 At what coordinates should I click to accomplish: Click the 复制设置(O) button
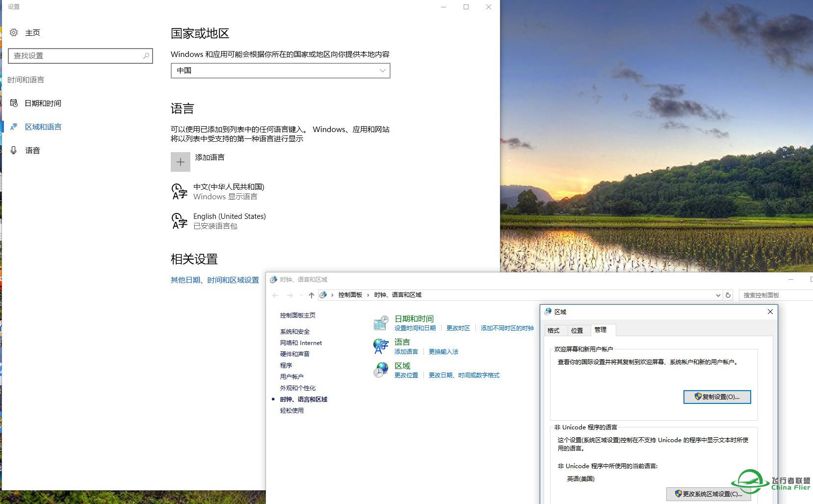pyautogui.click(x=717, y=397)
